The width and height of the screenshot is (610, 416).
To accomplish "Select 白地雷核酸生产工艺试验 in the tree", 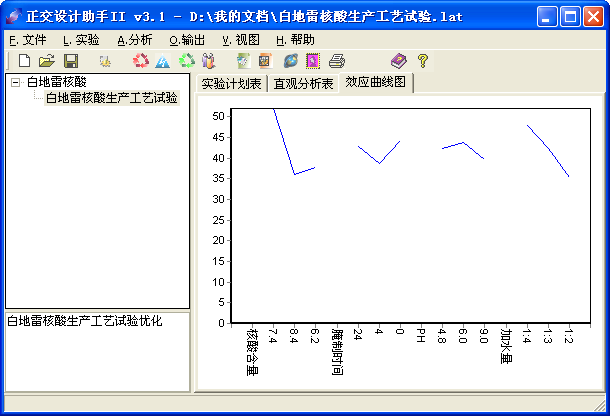I will click(x=111, y=98).
